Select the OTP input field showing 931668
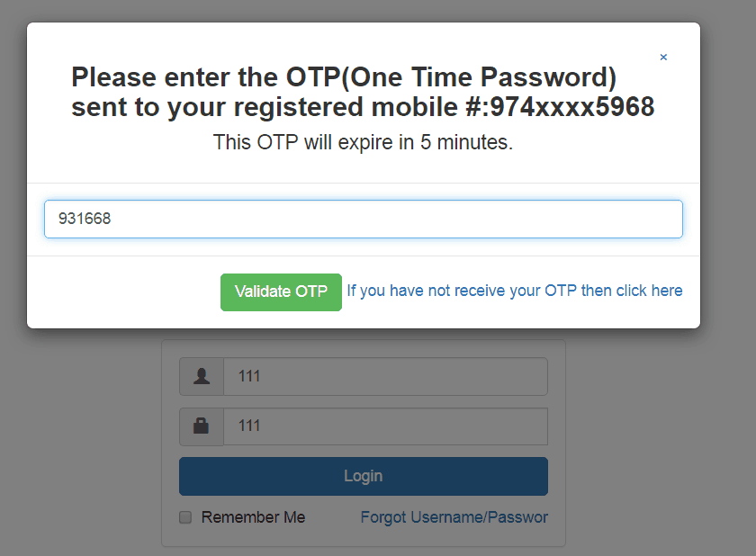 tap(363, 219)
